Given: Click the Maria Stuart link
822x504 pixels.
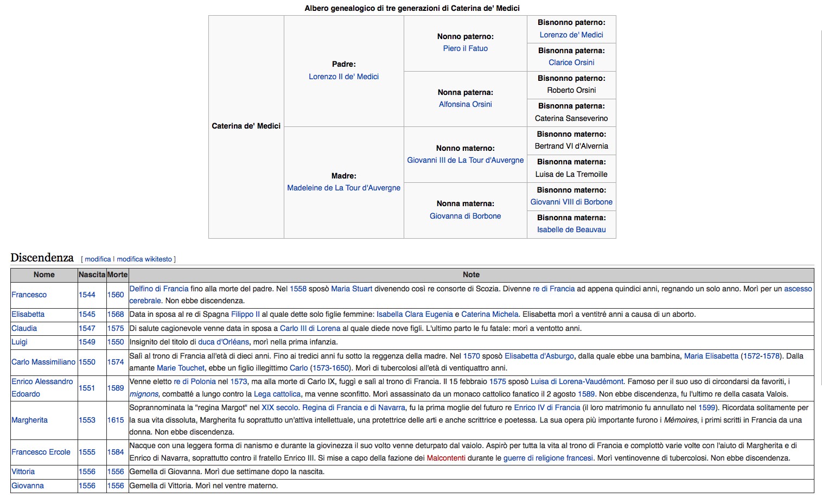Looking at the screenshot, I should (352, 289).
